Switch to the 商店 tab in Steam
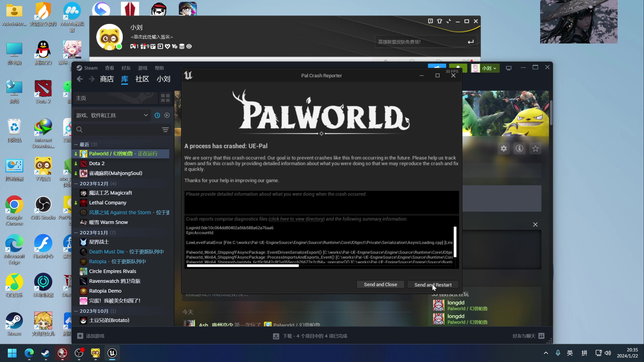Viewport: 644px width, 362px height. [107, 79]
